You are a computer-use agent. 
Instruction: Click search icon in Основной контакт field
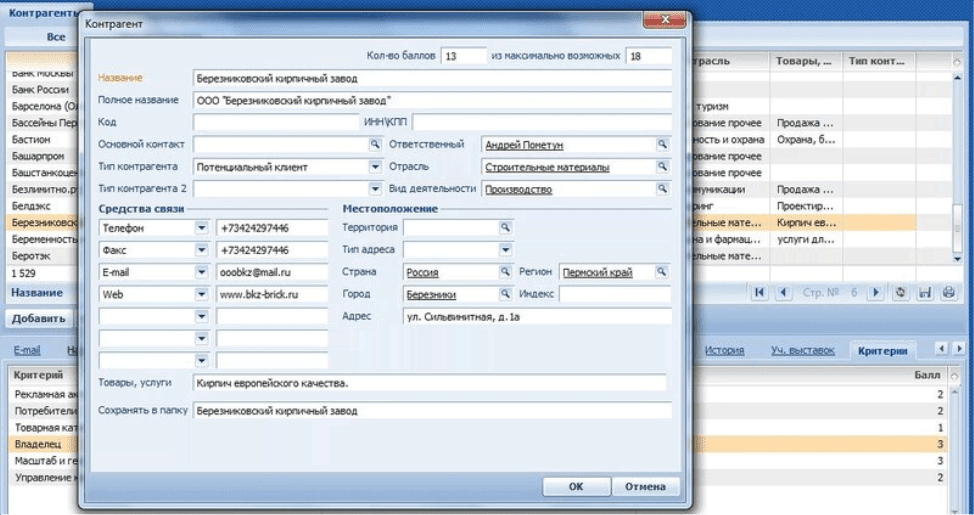[376, 145]
